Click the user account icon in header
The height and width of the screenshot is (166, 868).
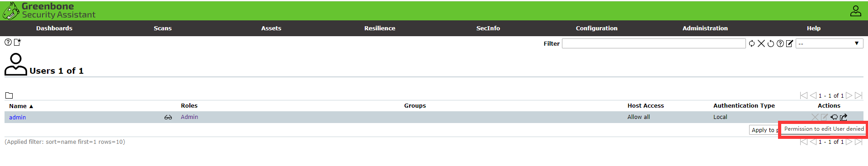856,11
